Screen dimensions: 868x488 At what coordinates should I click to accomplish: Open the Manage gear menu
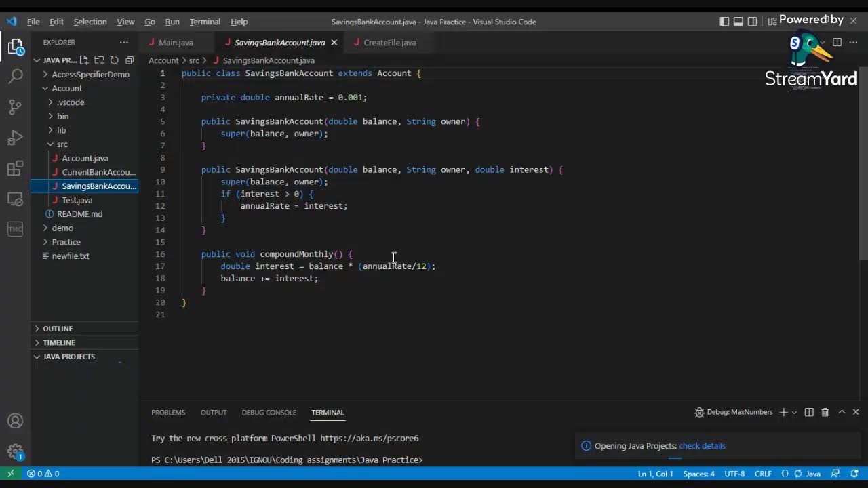16,451
